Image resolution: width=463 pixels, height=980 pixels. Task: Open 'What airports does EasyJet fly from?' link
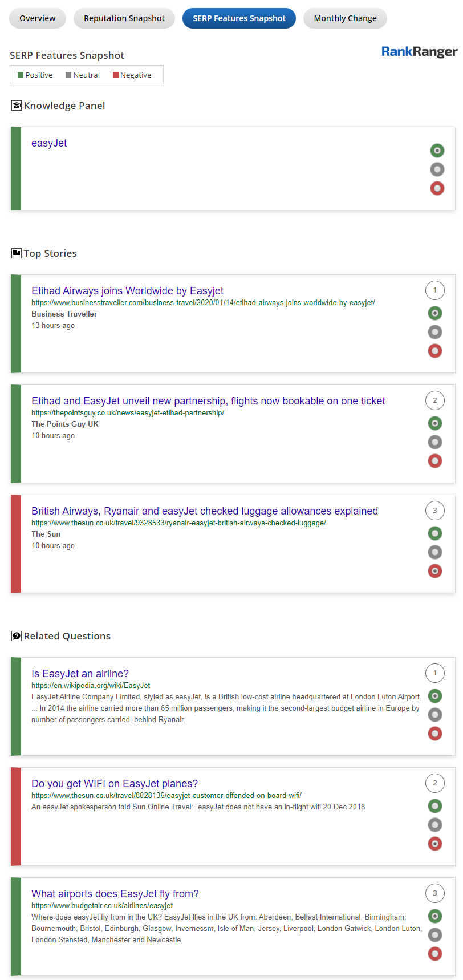click(x=115, y=894)
